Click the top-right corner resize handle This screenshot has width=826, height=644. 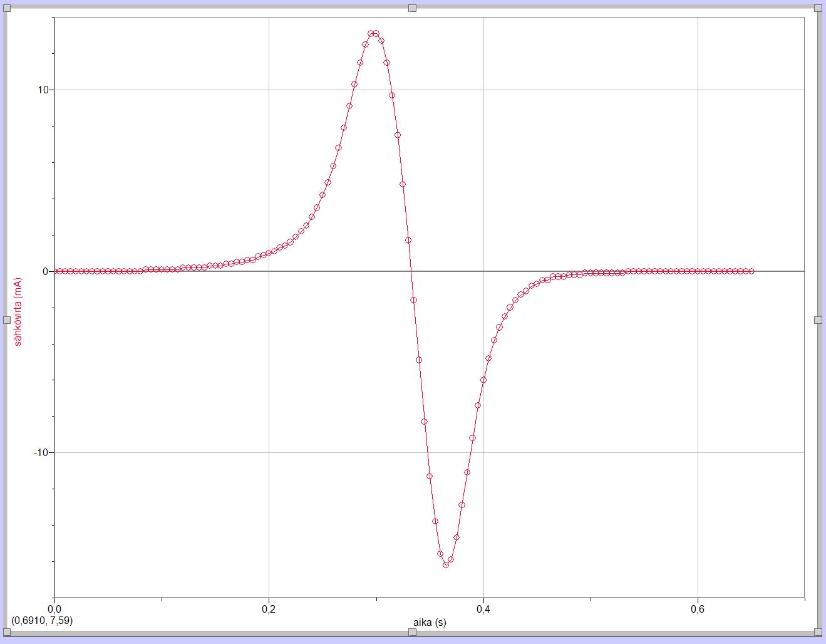pos(818,8)
